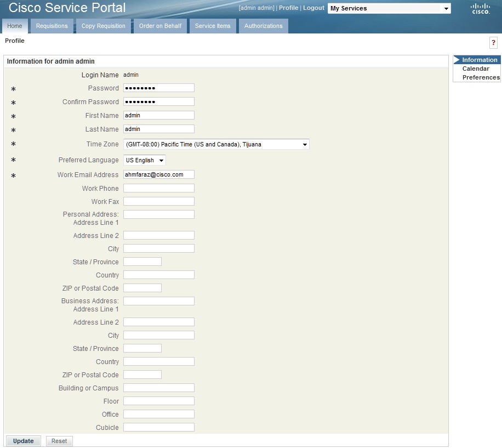This screenshot has width=502, height=448.
Task: Click the "Time Zone" label
Action: click(x=102, y=144)
